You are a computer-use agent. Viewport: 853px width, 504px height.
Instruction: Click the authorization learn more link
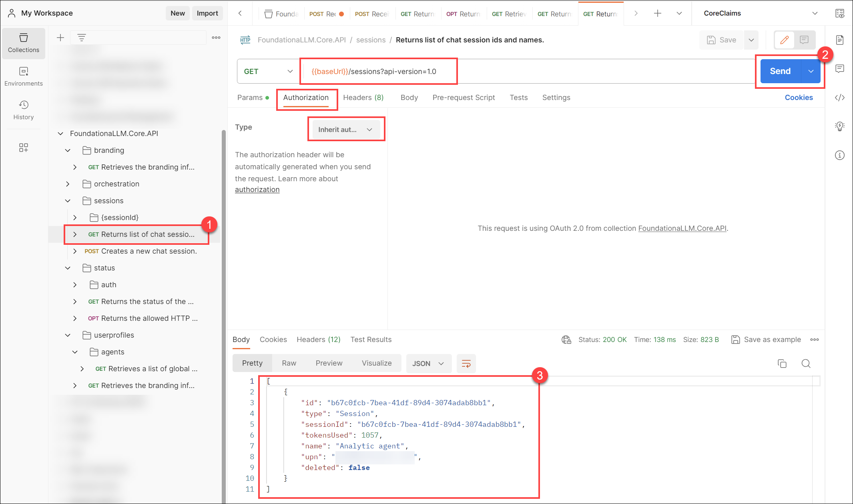click(x=257, y=190)
